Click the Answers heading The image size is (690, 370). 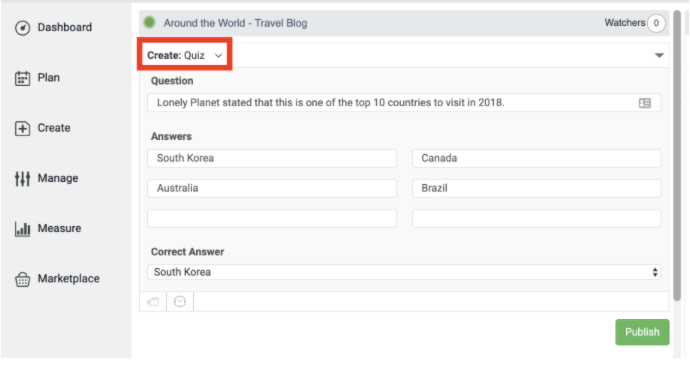[171, 136]
